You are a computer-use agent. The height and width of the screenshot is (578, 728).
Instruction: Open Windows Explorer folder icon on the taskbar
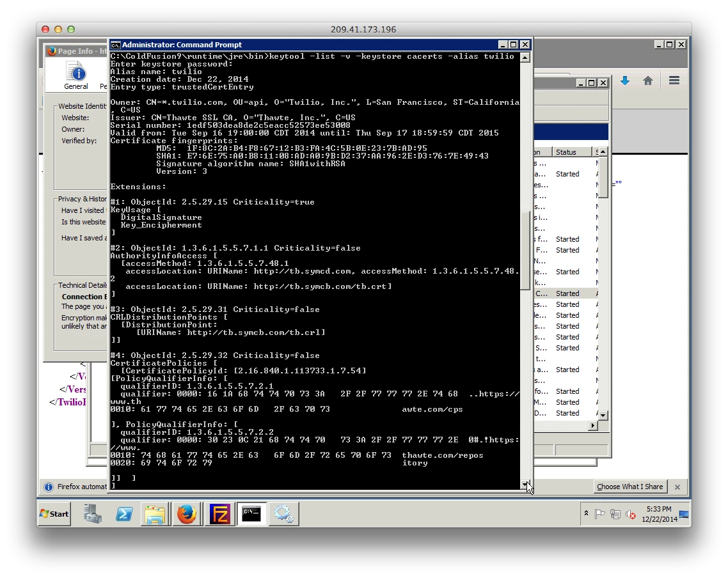[x=155, y=514]
